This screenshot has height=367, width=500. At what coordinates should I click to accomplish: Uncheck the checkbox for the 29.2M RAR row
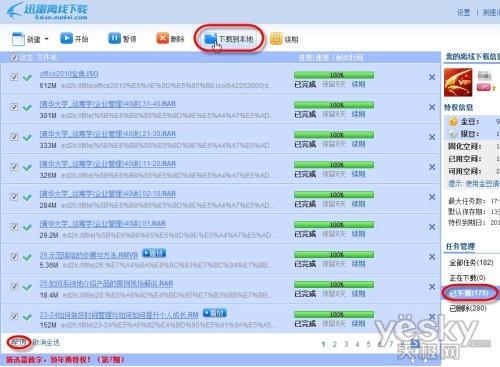point(14,227)
